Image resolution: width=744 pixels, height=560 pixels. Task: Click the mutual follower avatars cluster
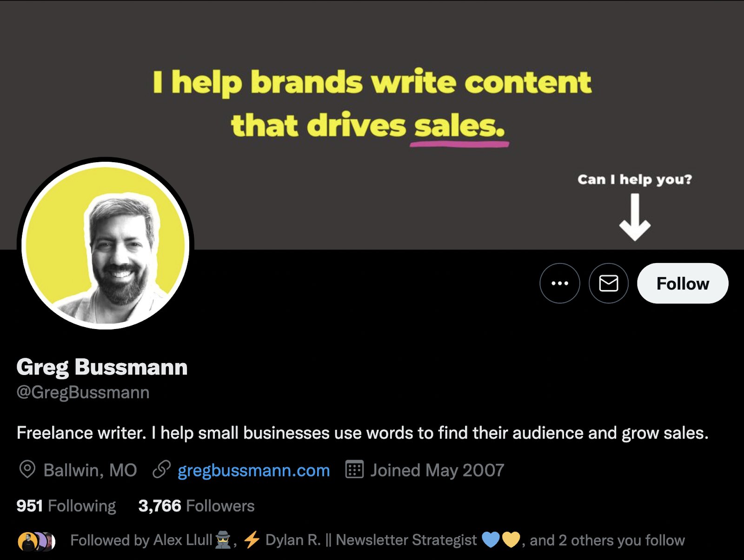36,541
